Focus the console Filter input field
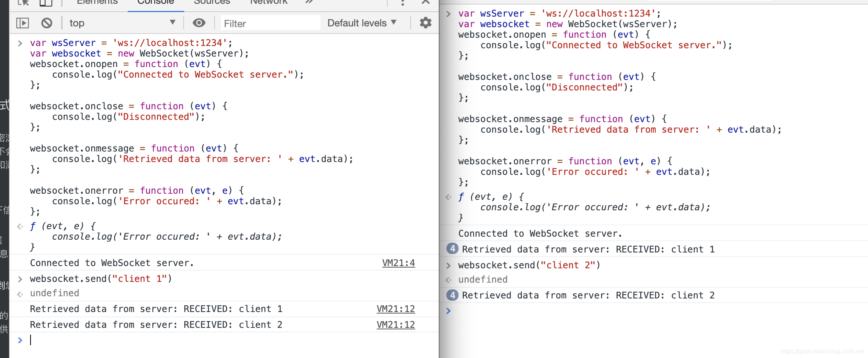 click(x=270, y=23)
